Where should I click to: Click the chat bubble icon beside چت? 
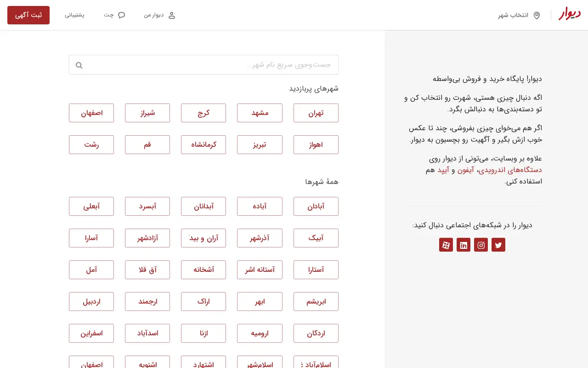pos(121,15)
